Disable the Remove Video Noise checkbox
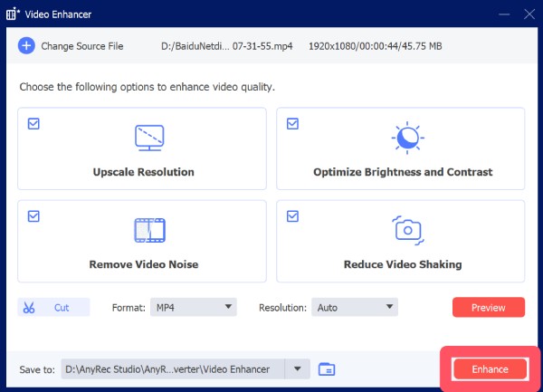 (33, 216)
